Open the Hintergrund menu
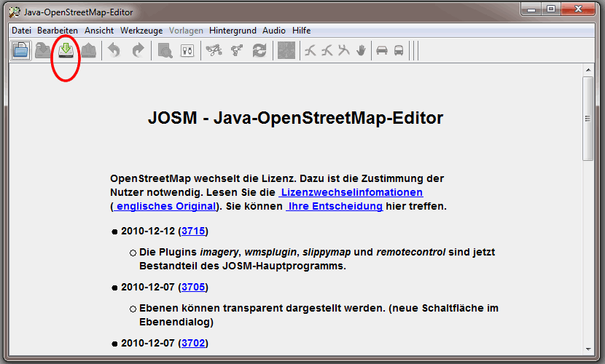605x364 pixels. [233, 31]
